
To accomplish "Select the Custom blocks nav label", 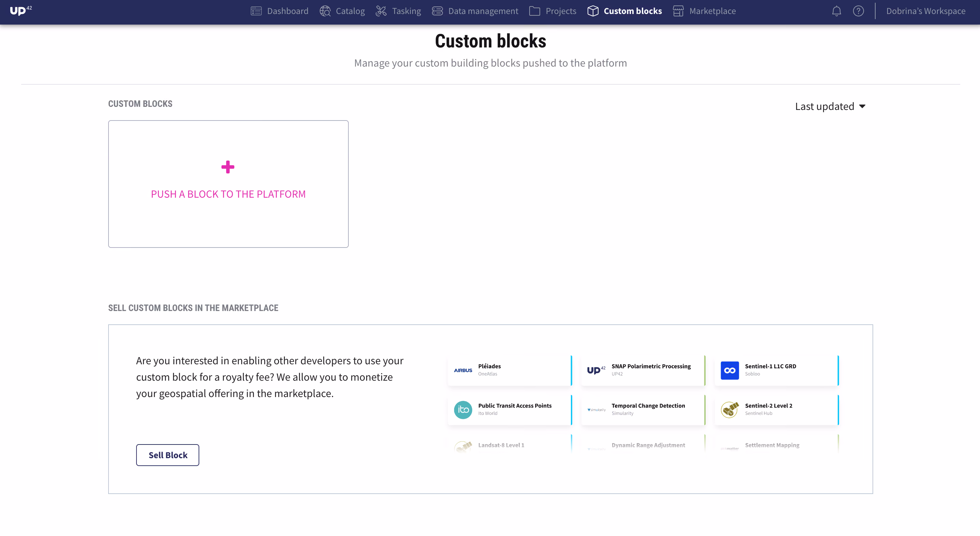I will coord(633,11).
